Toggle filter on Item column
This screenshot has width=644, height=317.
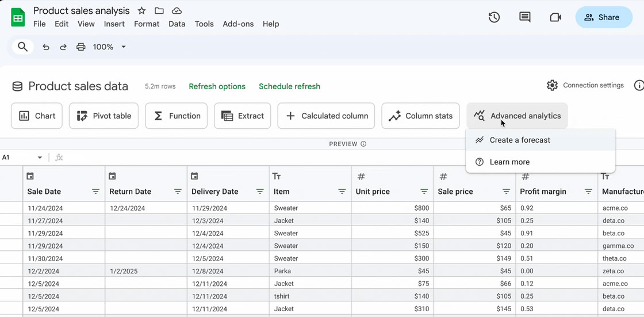342,192
